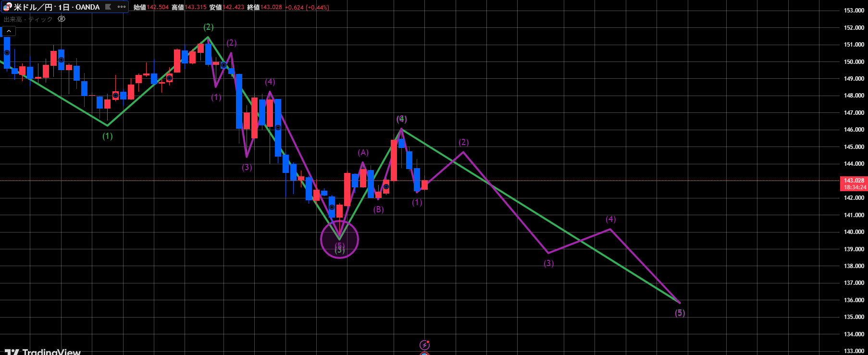Select the green (1) wave label
Viewport: 868px width, 355px height.
click(108, 136)
